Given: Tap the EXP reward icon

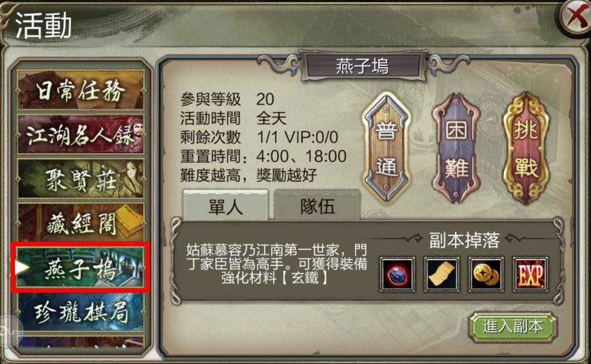Looking at the screenshot, I should [530, 274].
